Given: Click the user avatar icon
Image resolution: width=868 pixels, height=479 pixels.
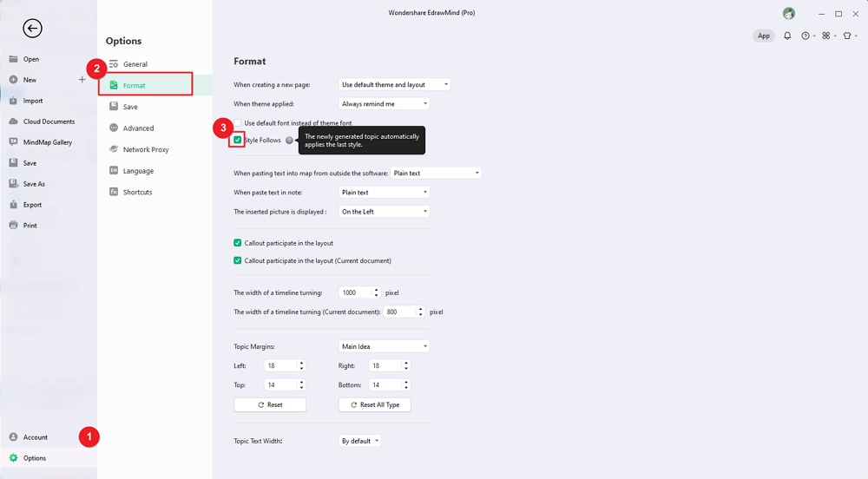Looking at the screenshot, I should coord(788,13).
